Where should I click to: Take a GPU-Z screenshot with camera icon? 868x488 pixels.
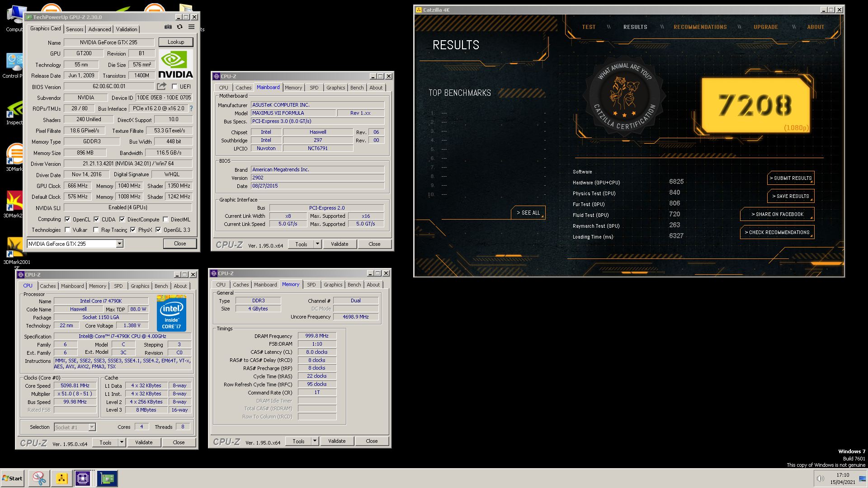click(168, 27)
